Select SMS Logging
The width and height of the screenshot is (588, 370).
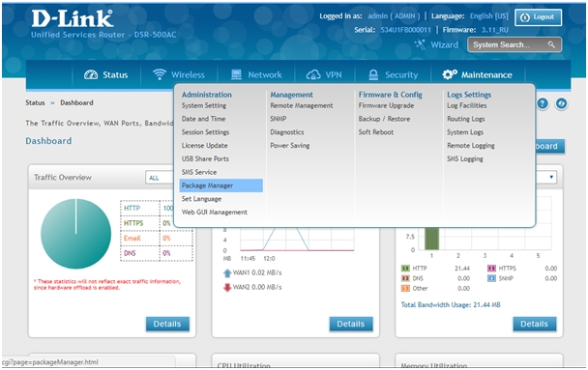tap(465, 158)
